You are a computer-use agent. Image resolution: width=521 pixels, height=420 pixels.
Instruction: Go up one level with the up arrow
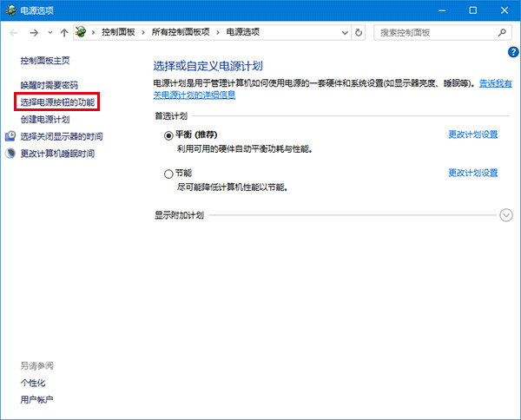[x=64, y=32]
